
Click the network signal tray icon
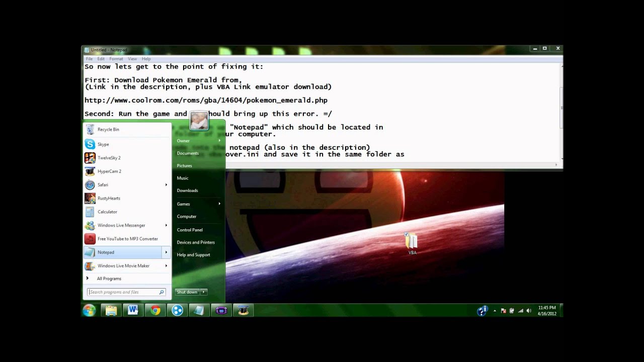coord(520,311)
